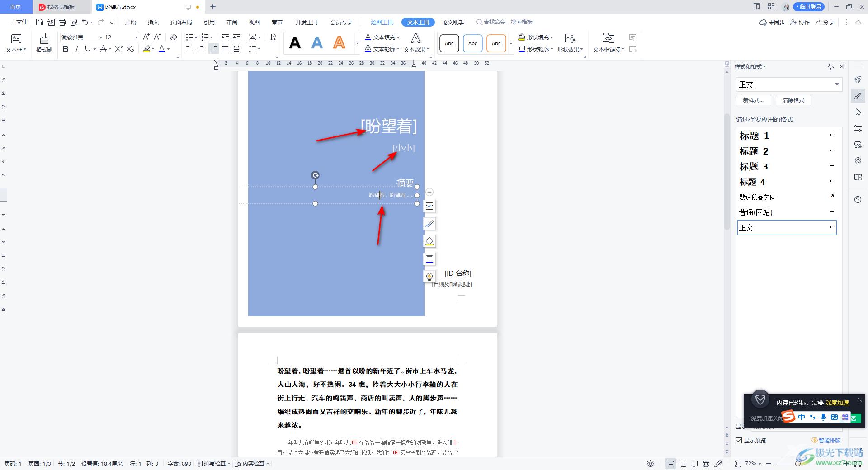The width and height of the screenshot is (868, 470).
Task: Open the 文本填充 text fill dropdown
Action: 382,37
